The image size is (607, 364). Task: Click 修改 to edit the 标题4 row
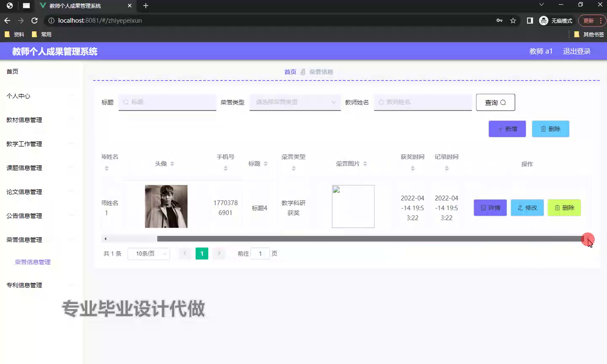coord(527,208)
